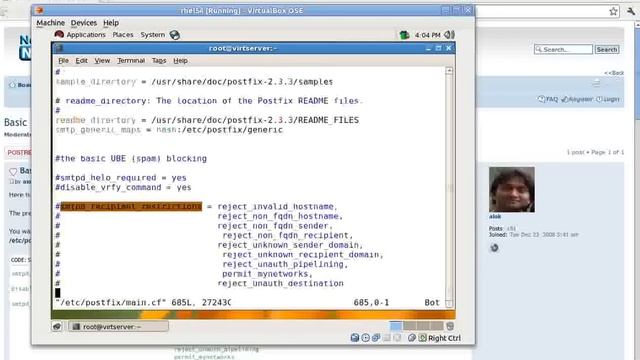Click the VirtualBox hard disk activity icon
The height and width of the screenshot is (360, 640).
coord(355,338)
